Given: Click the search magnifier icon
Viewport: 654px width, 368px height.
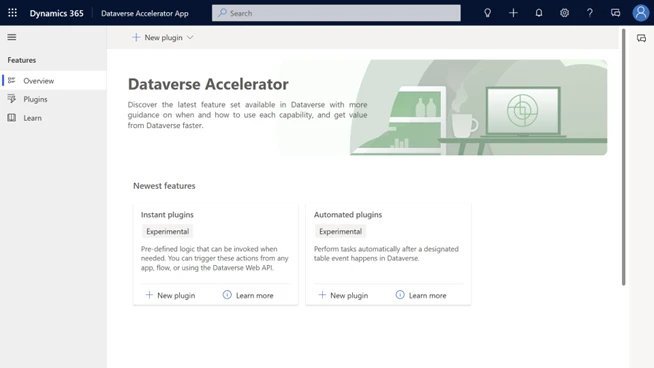Looking at the screenshot, I should point(222,13).
